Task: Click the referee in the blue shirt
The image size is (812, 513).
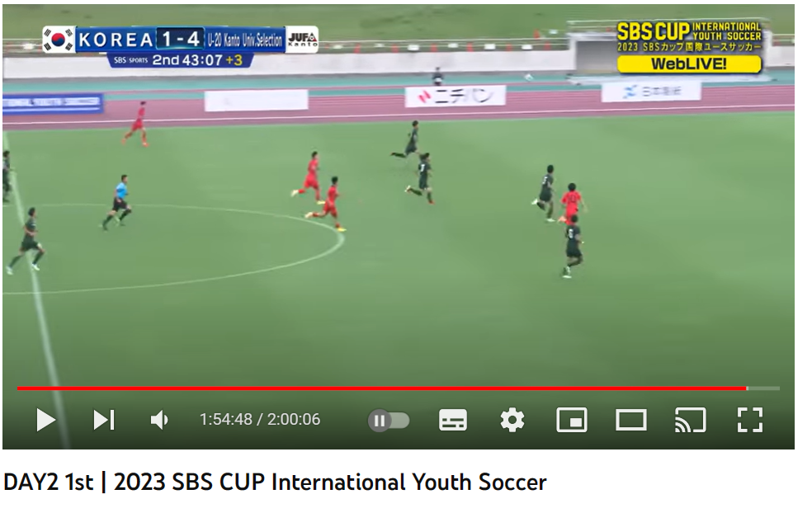Action: (117, 202)
